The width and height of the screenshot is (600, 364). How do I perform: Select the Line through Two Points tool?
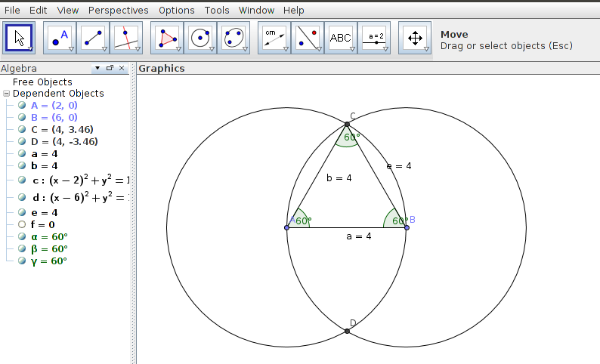[93, 38]
